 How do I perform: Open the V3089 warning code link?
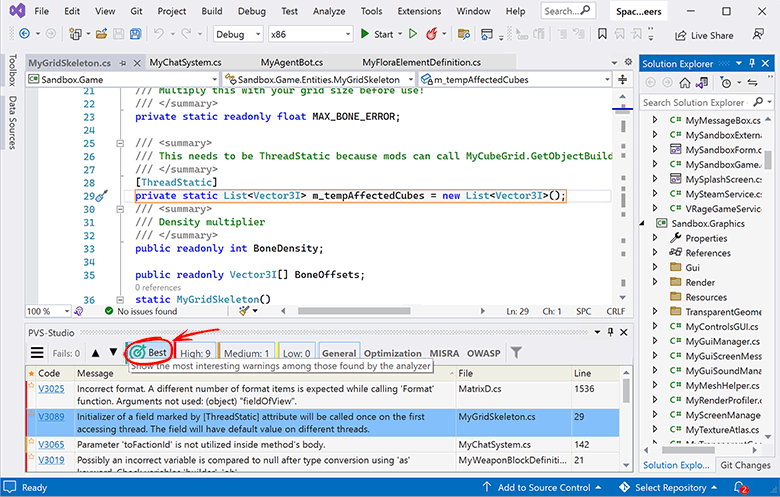[51, 415]
